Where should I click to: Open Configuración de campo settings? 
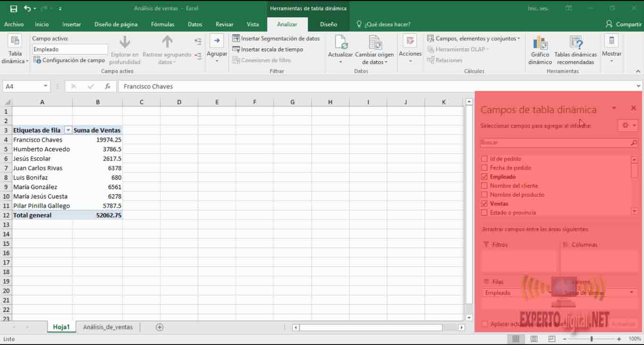[69, 60]
